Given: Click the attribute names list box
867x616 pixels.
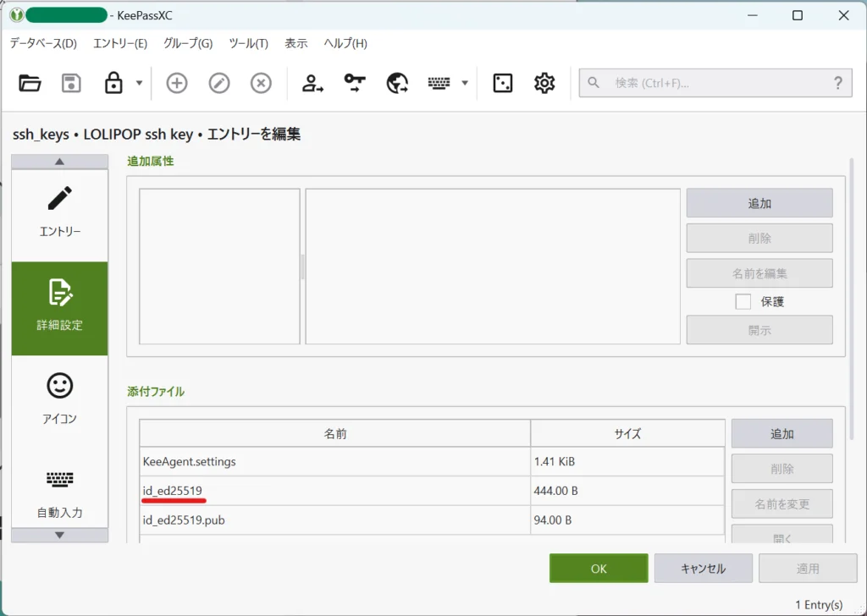Looking at the screenshot, I should point(219,267).
